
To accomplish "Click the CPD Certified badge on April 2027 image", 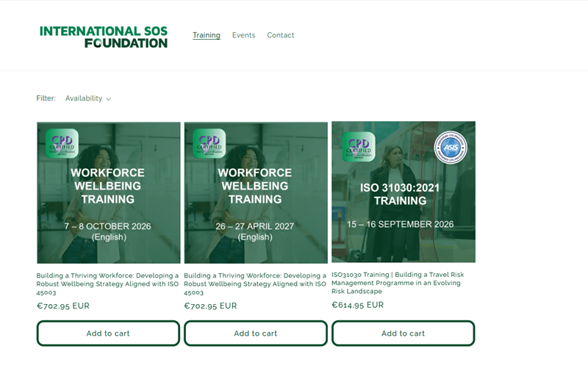I will click(209, 143).
